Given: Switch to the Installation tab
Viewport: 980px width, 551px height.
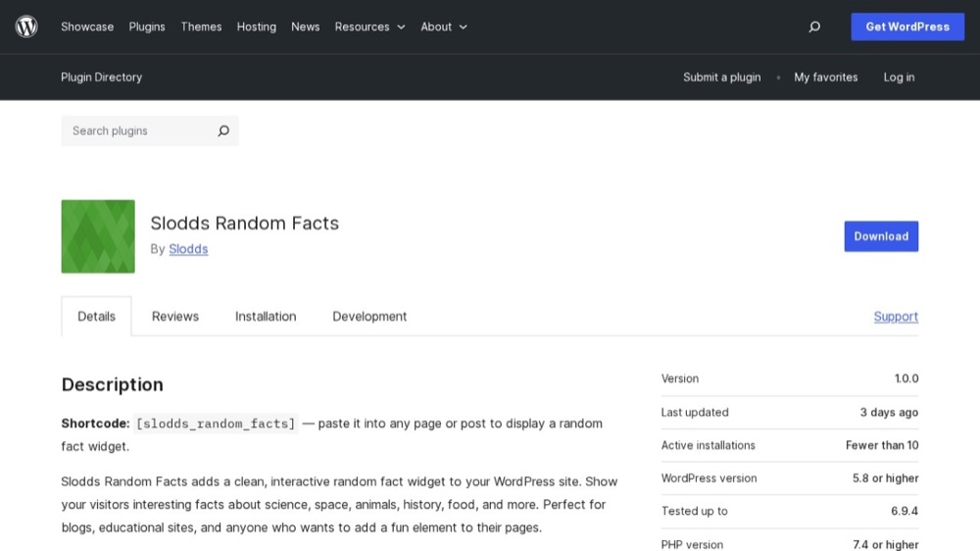Looking at the screenshot, I should pos(266,317).
